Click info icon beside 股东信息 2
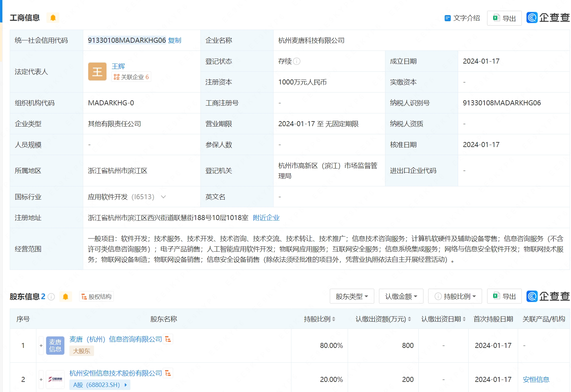 click(x=51, y=297)
